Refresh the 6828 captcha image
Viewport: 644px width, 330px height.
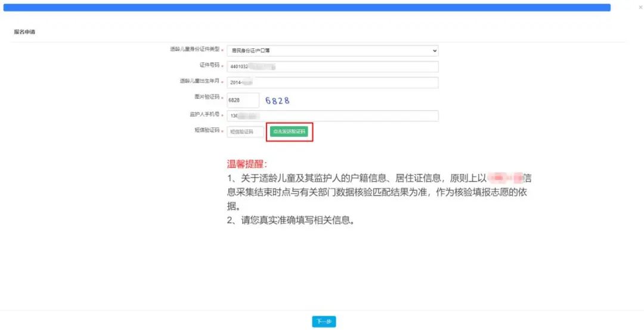click(277, 101)
